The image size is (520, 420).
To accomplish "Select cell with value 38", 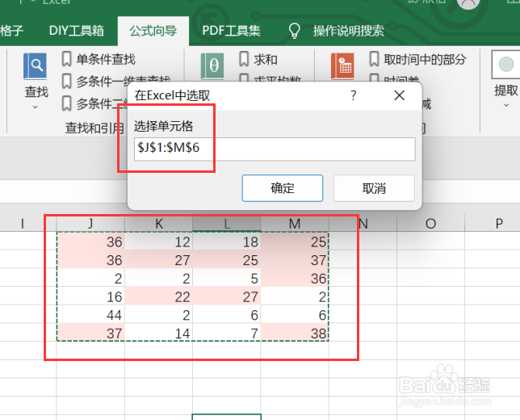I will coord(295,333).
